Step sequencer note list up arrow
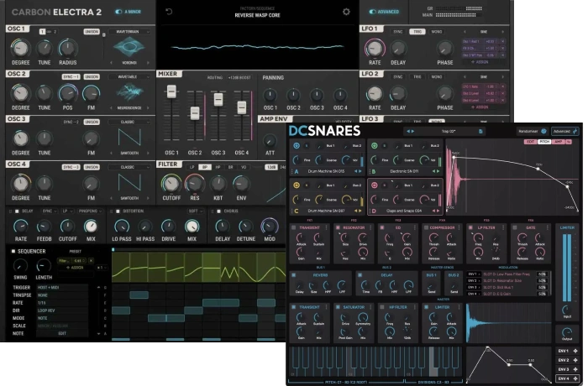 [98, 288]
